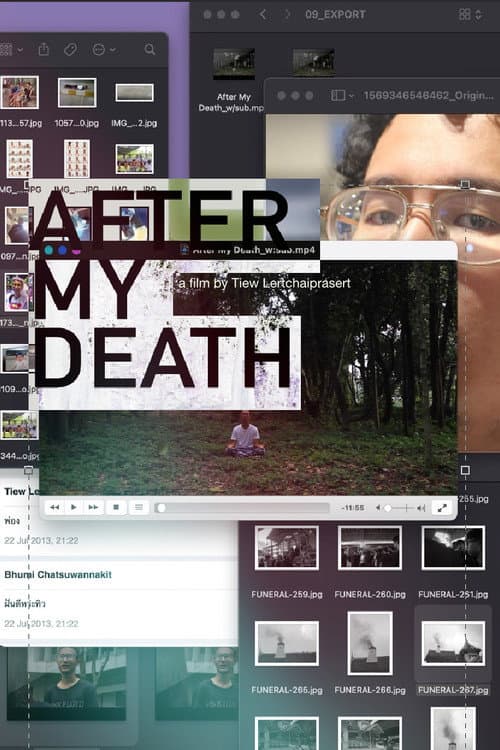
Task: Click the FUNERAL-259.jpg file name label
Action: click(287, 595)
